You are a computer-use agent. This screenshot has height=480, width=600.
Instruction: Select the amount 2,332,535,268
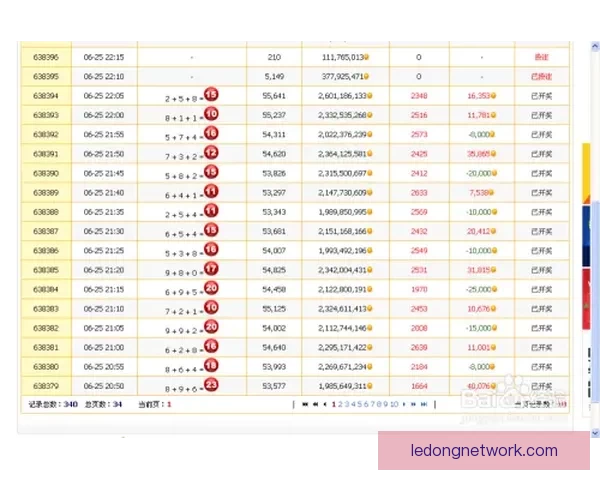click(x=342, y=115)
